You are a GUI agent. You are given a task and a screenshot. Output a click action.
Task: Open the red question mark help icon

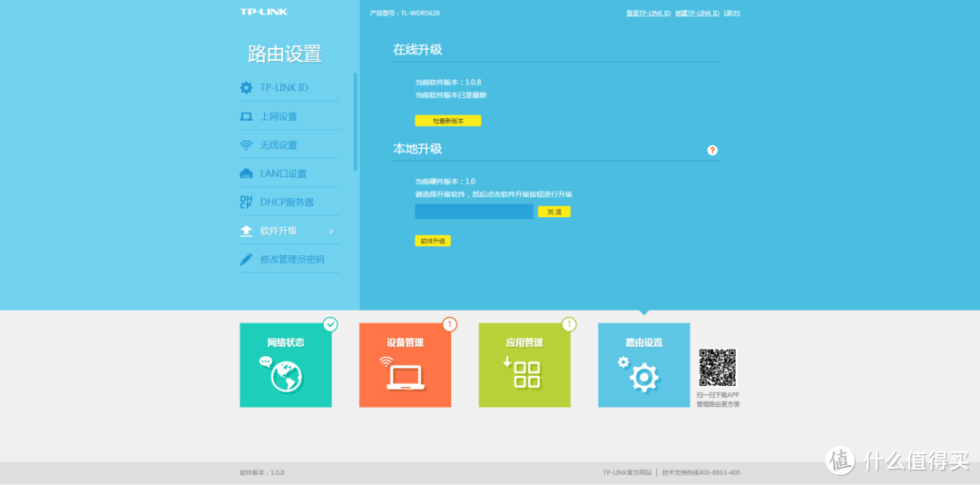point(712,150)
